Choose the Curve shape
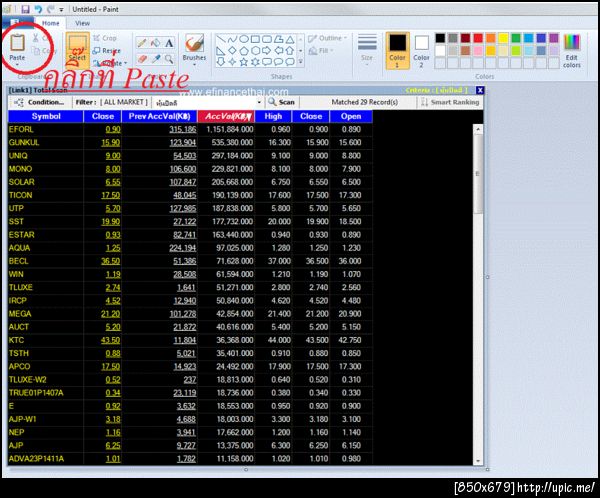Image resolution: width=600 pixels, height=498 pixels. click(x=232, y=39)
